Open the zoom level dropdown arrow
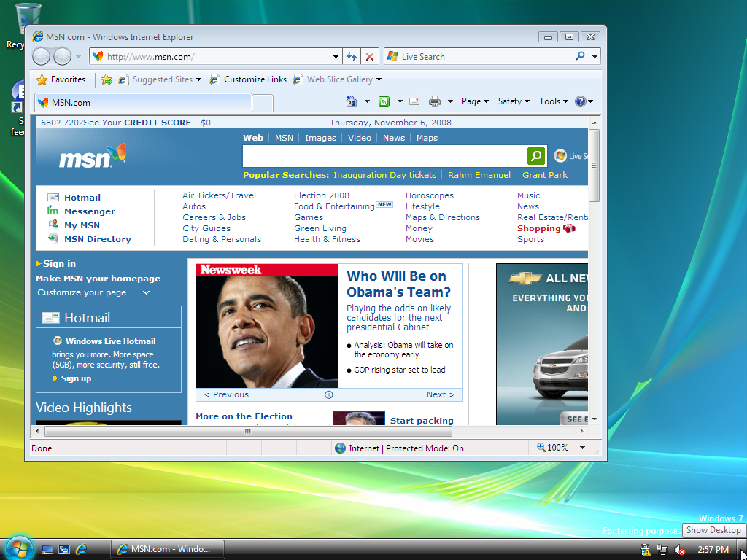Screen dimensions: 747x560 (582, 448)
